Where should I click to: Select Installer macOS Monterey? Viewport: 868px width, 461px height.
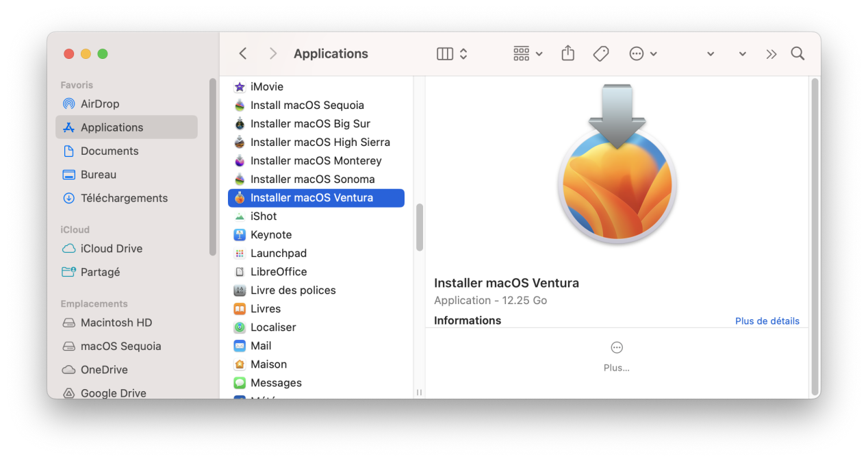pyautogui.click(x=316, y=161)
